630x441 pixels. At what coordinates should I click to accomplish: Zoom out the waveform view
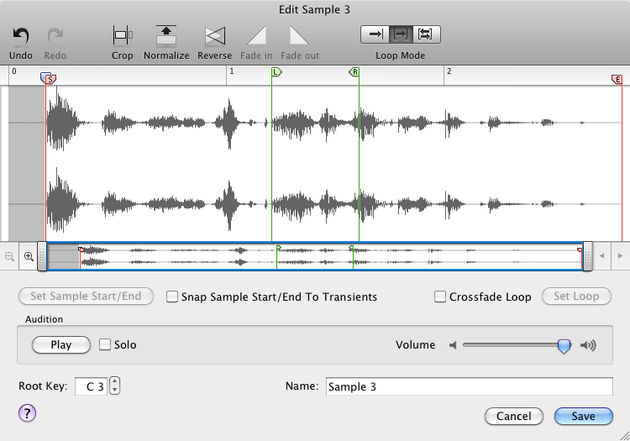pos(9,256)
